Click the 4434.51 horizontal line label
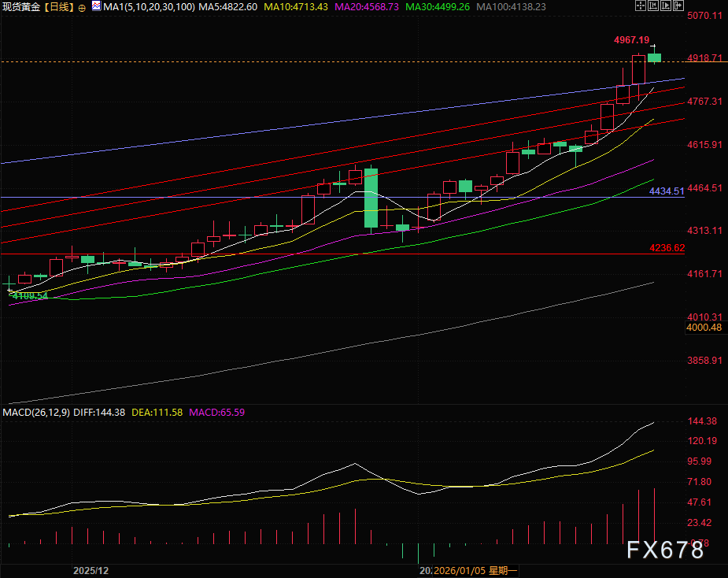Image resolution: width=728 pixels, height=578 pixels. point(667,191)
